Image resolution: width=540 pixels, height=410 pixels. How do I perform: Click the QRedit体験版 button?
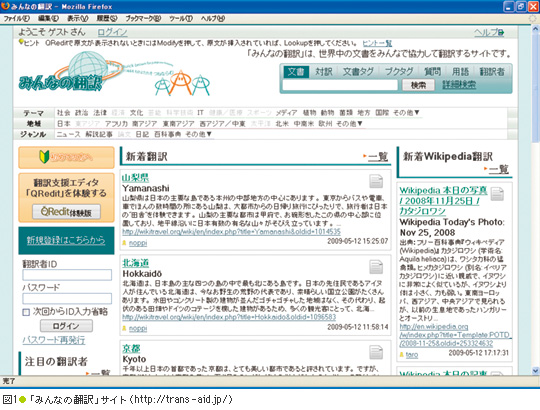(66, 212)
